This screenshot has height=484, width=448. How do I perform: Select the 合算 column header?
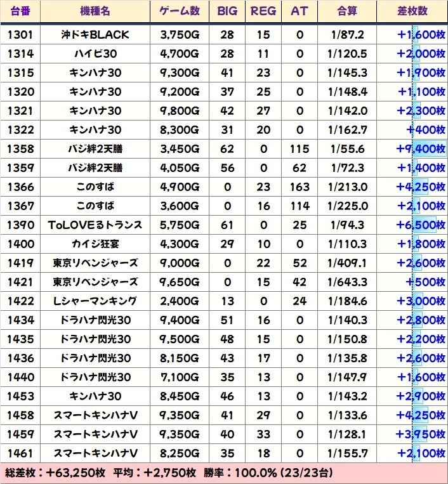(348, 11)
